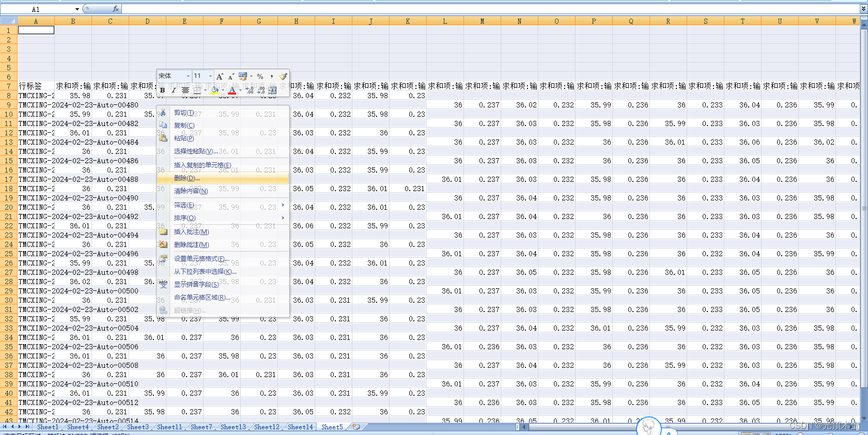Click the insert function fx icon
The image size is (868, 435).
(116, 9)
